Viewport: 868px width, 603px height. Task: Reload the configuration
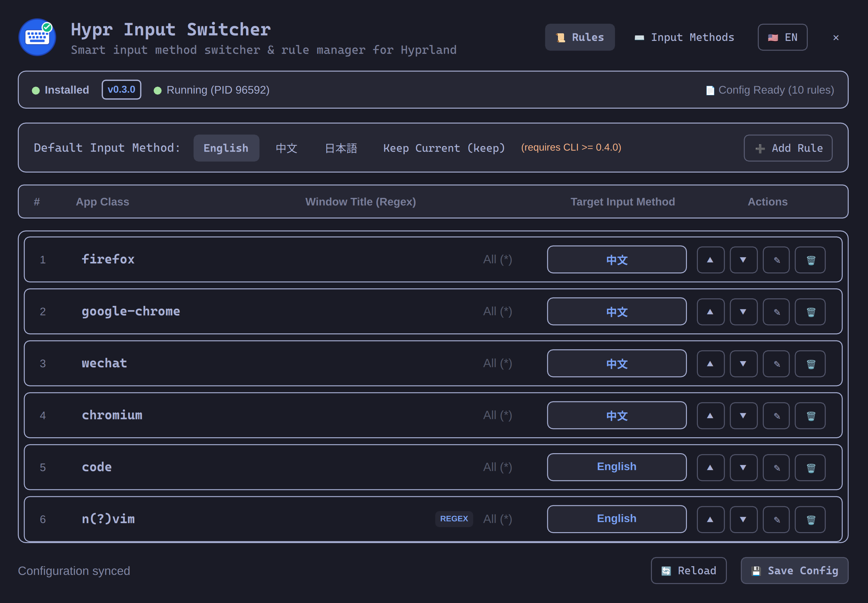[x=688, y=571]
